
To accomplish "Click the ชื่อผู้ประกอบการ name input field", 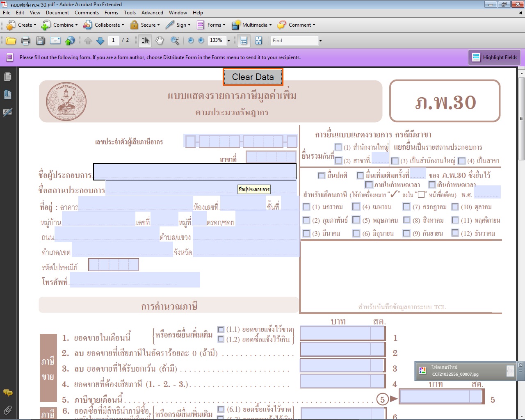I will point(194,172).
